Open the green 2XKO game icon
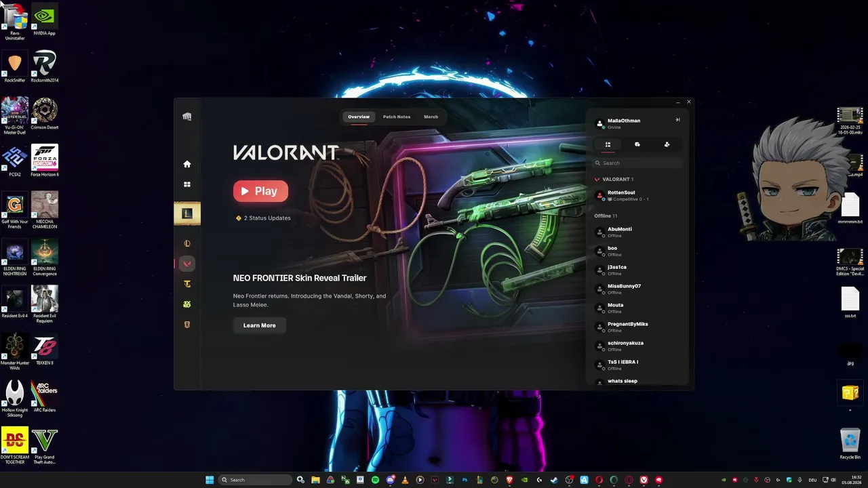This screenshot has width=868, height=488. point(187,304)
